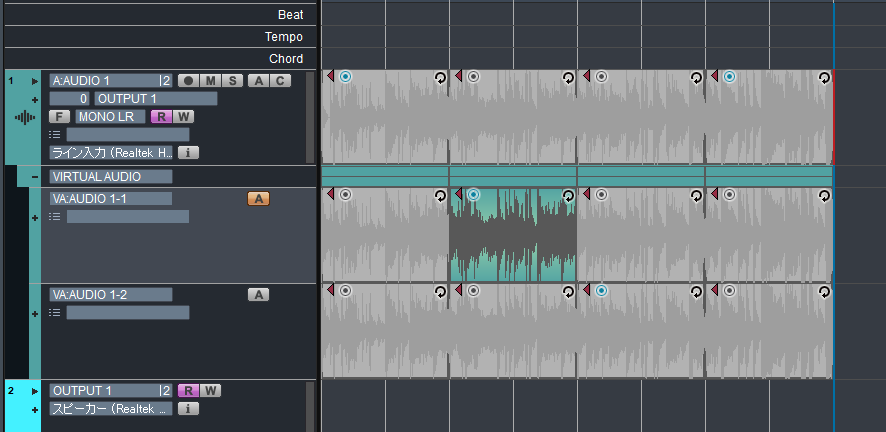The height and width of the screenshot is (432, 886).
Task: Click the record arm button on A:AUDIO 1
Action: (x=188, y=81)
